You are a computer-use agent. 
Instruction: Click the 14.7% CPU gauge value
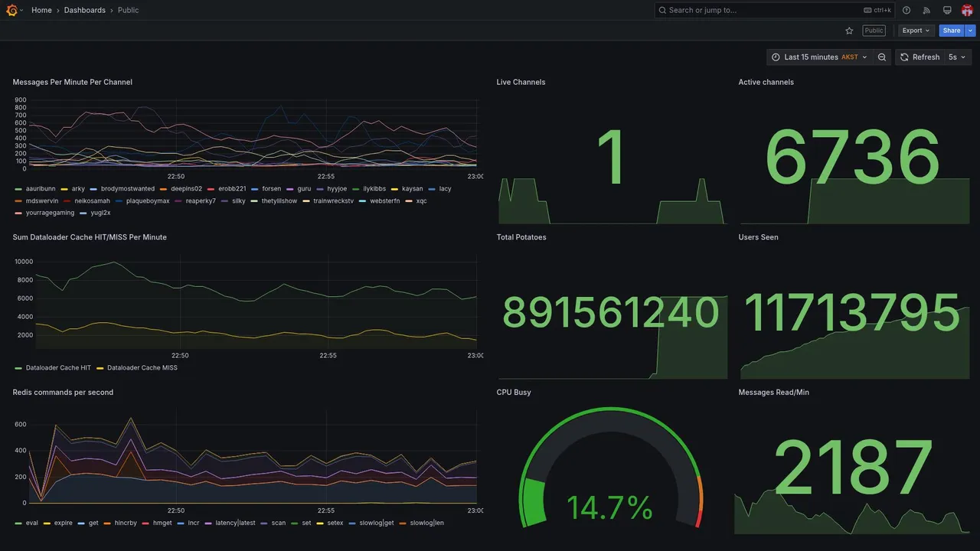point(609,508)
